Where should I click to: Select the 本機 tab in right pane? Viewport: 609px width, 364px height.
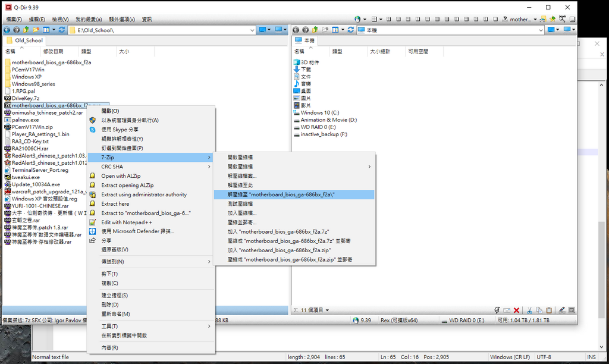[x=305, y=40]
